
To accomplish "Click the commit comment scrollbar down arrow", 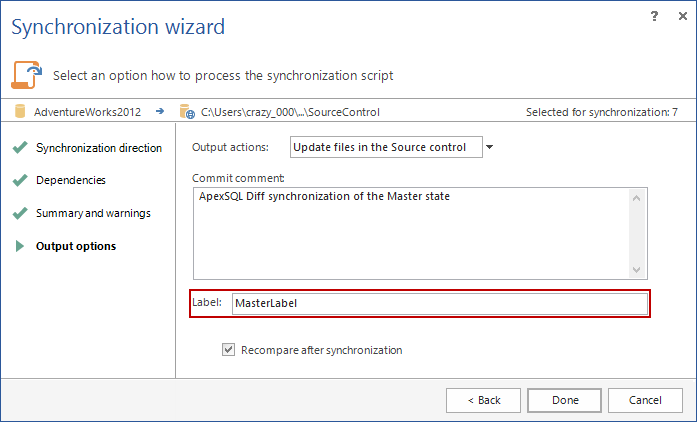I will (x=637, y=270).
